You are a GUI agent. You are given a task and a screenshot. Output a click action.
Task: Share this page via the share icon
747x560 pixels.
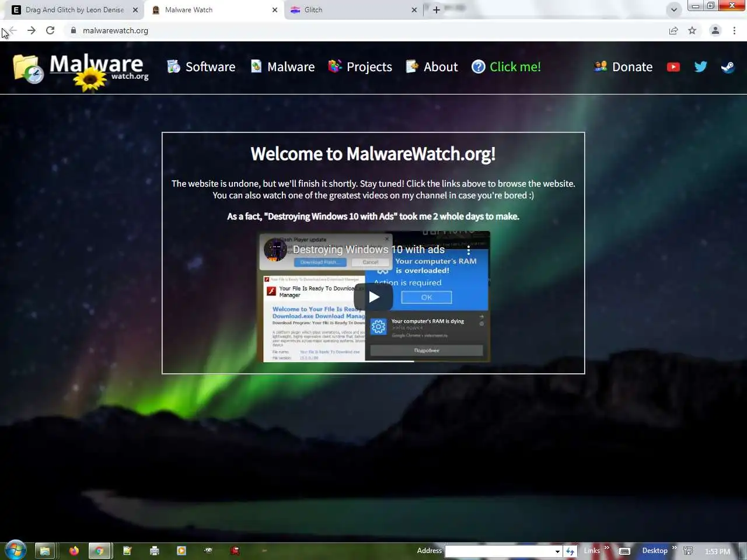click(x=673, y=30)
